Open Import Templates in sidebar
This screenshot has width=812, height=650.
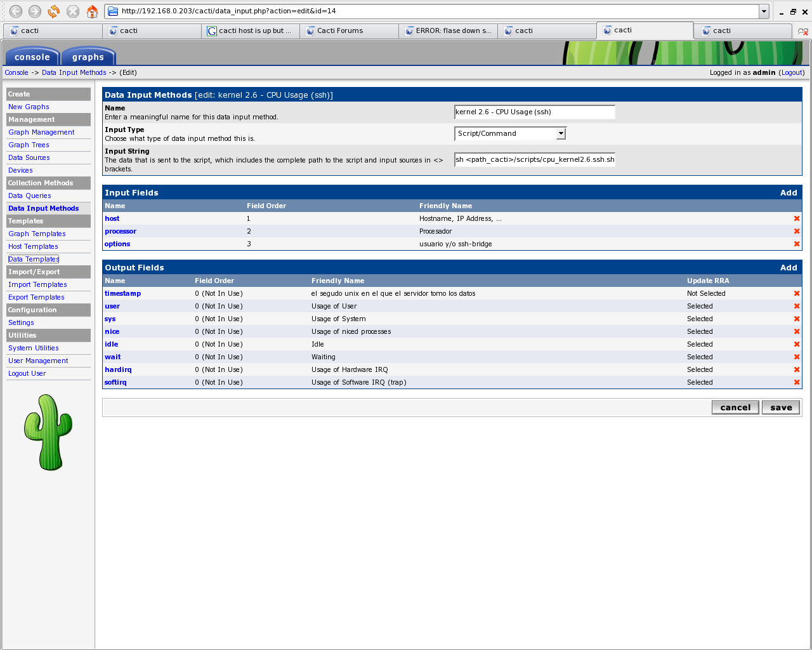[37, 284]
